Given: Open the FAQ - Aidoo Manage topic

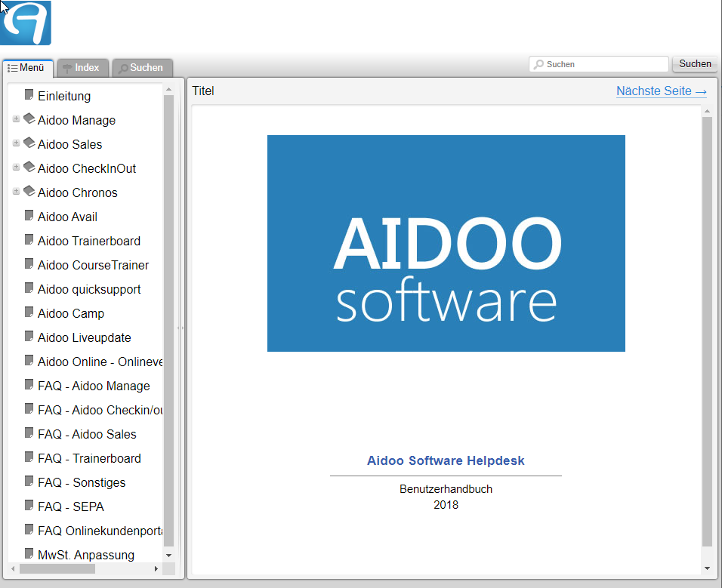Looking at the screenshot, I should (94, 386).
